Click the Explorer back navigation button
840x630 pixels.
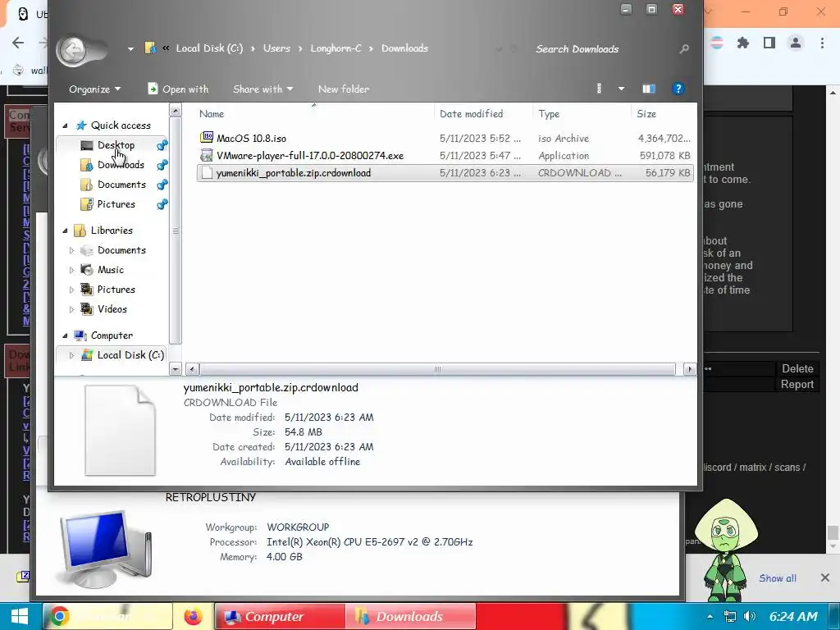pyautogui.click(x=73, y=51)
